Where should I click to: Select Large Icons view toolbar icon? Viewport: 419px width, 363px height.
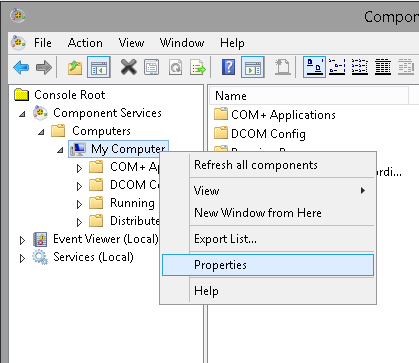(x=314, y=67)
